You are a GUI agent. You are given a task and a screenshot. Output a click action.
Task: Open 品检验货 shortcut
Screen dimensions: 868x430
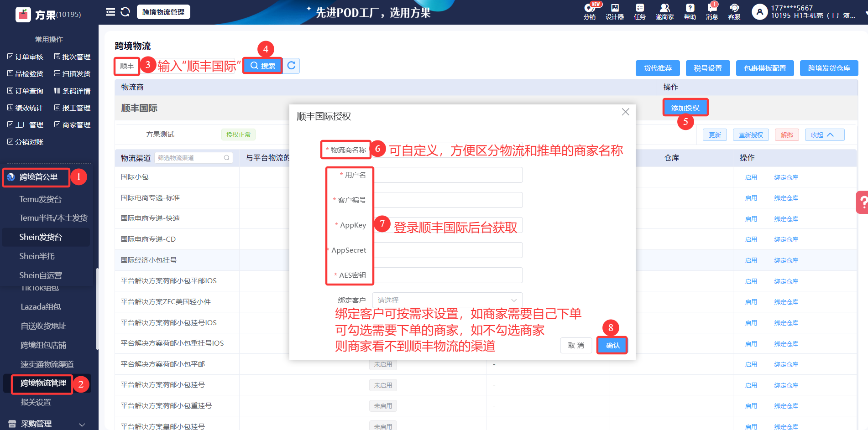(x=26, y=73)
